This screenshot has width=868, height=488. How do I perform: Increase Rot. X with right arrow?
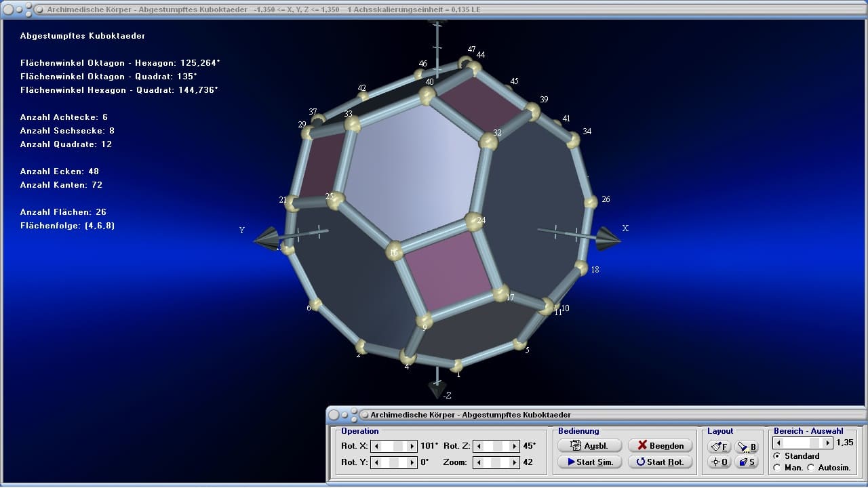(x=412, y=446)
